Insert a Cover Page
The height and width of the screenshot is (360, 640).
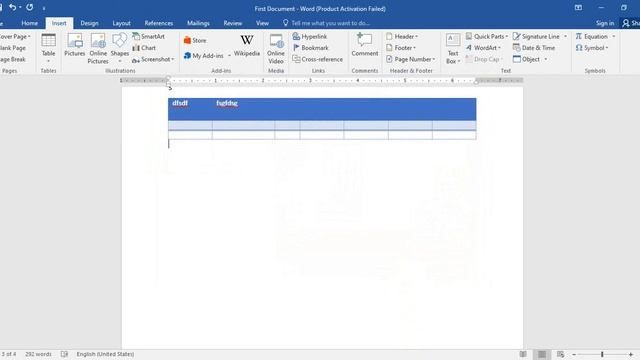tap(14, 36)
